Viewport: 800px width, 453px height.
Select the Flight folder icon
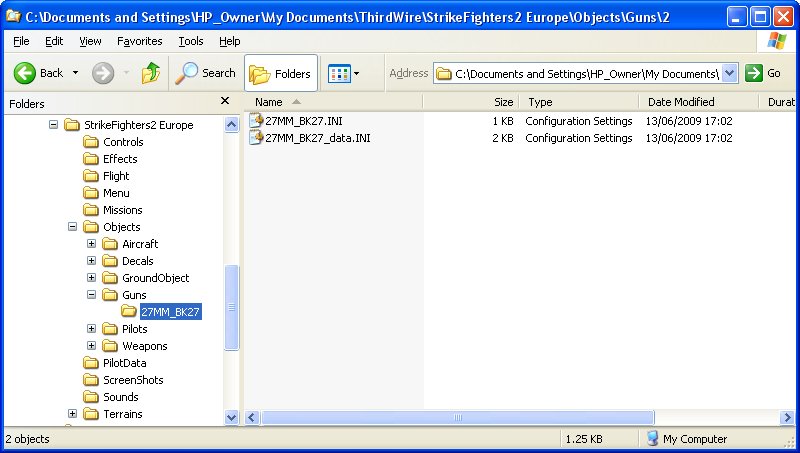(91, 176)
